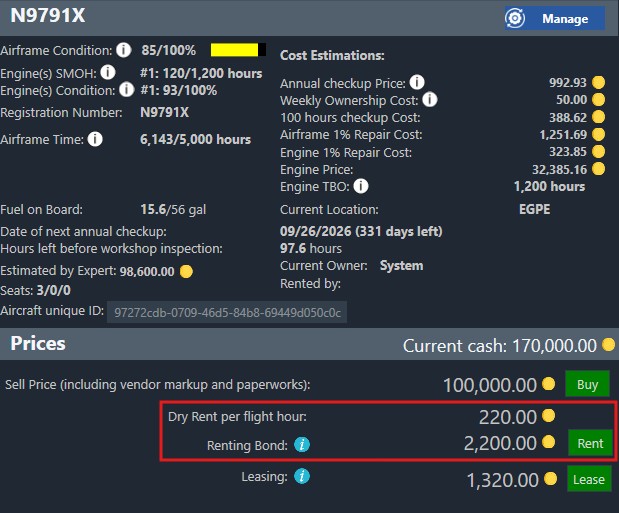This screenshot has width=619, height=513.
Task: Click the yellow airframe condition bar
Action: tap(234, 49)
